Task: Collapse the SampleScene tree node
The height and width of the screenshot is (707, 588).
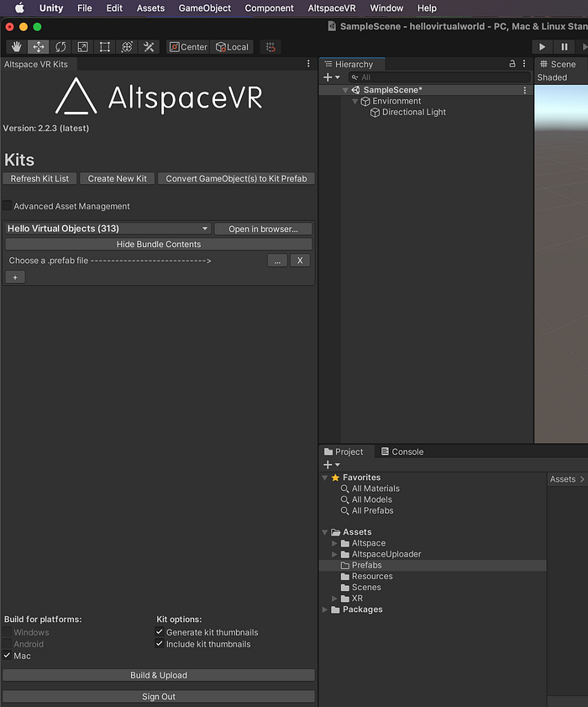Action: (x=345, y=90)
